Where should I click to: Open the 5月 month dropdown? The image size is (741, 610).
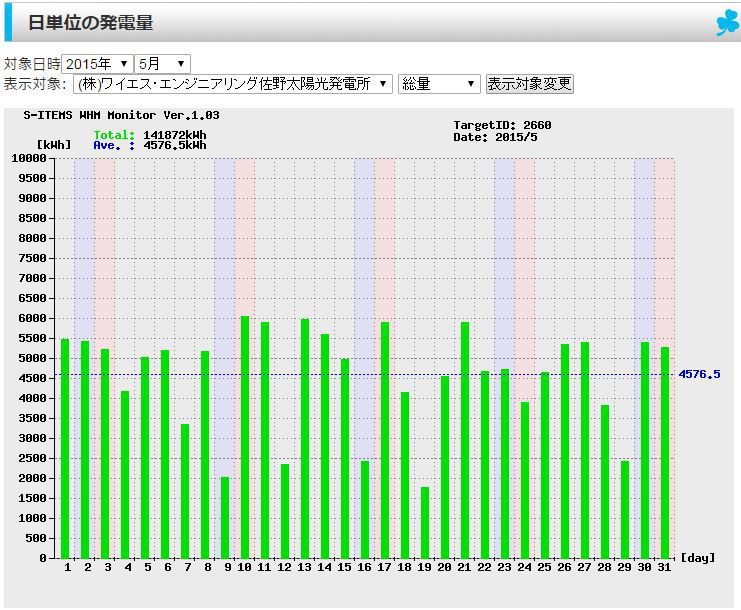[162, 64]
